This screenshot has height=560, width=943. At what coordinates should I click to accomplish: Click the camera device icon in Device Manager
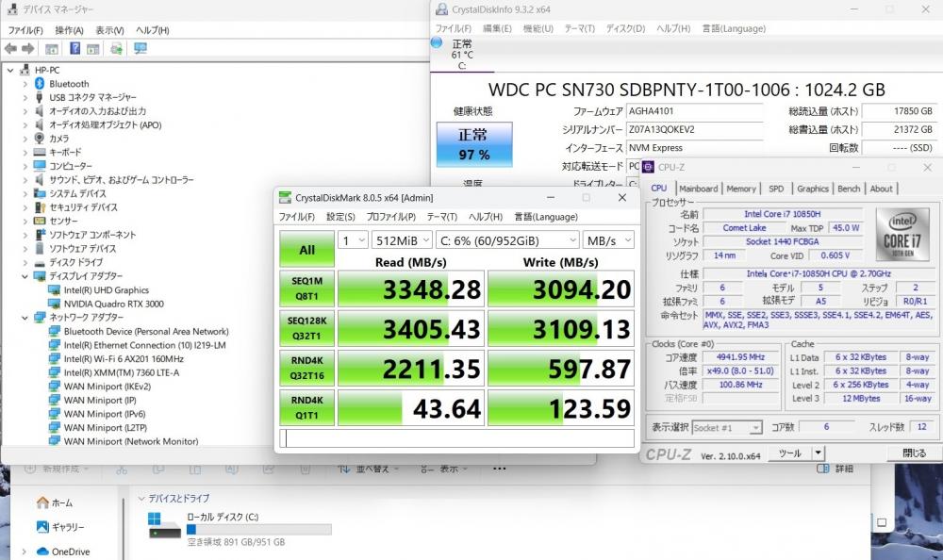coord(40,139)
